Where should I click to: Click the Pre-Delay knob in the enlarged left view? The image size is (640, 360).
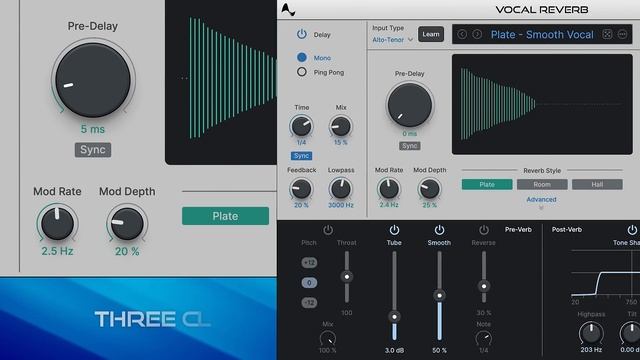93,80
